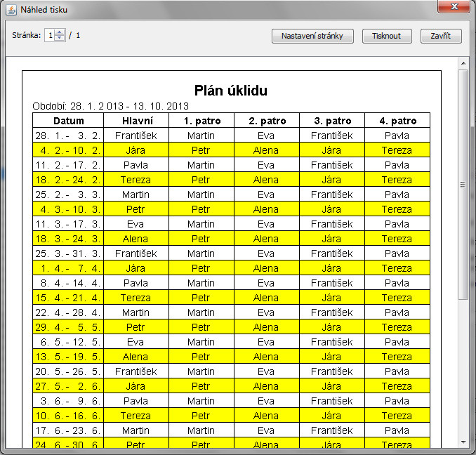
Task: Click date cell 25. 2. - 3. 3.
Action: [68, 194]
